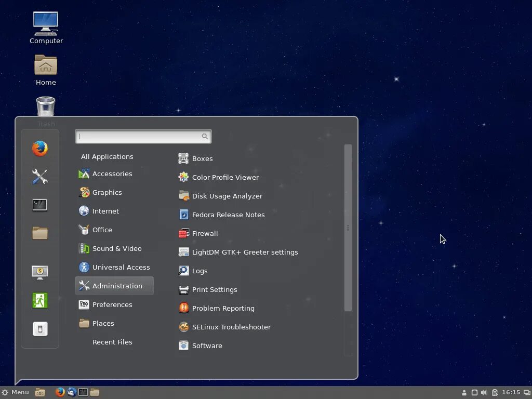This screenshot has width=532, height=399.
Task: Click the Quit power icon in sidebar
Action: [x=39, y=328]
